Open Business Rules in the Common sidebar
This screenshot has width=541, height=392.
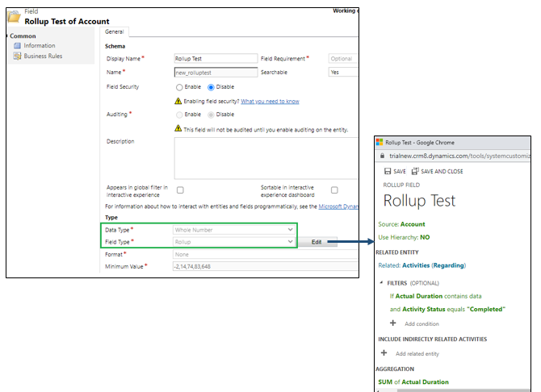point(43,56)
